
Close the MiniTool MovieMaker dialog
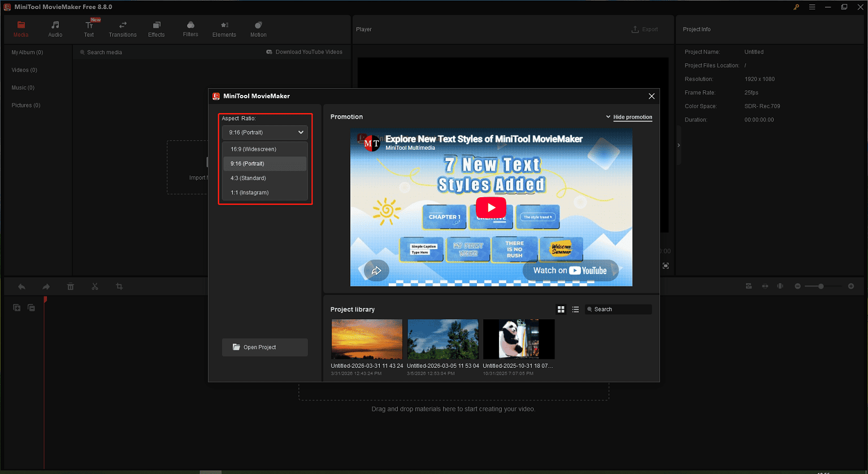pyautogui.click(x=652, y=96)
